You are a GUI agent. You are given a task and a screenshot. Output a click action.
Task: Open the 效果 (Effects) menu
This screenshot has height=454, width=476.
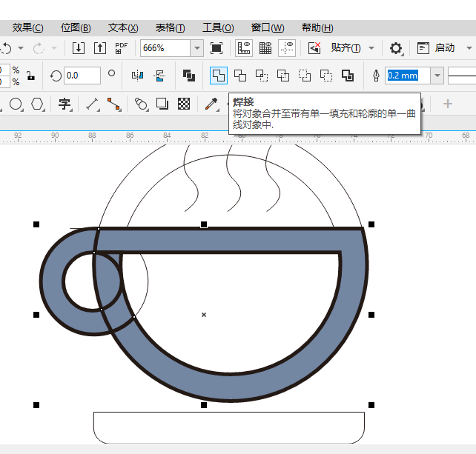click(x=27, y=27)
